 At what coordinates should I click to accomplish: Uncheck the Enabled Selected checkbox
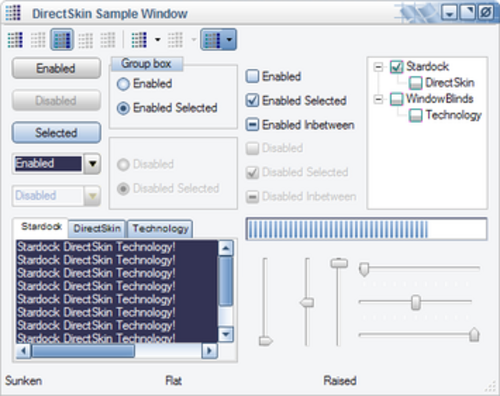pos(252,100)
